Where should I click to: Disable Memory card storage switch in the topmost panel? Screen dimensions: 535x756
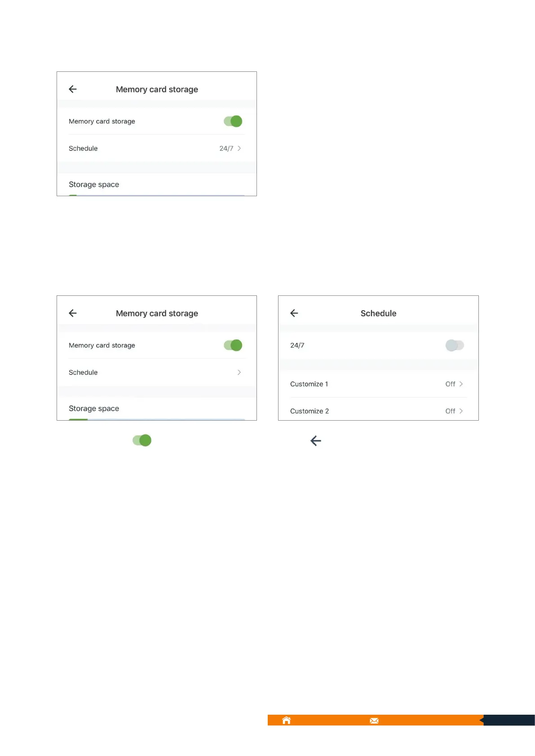(x=233, y=121)
